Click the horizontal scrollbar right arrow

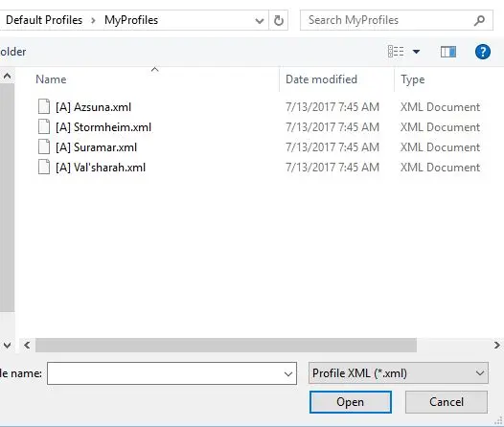[x=496, y=345]
